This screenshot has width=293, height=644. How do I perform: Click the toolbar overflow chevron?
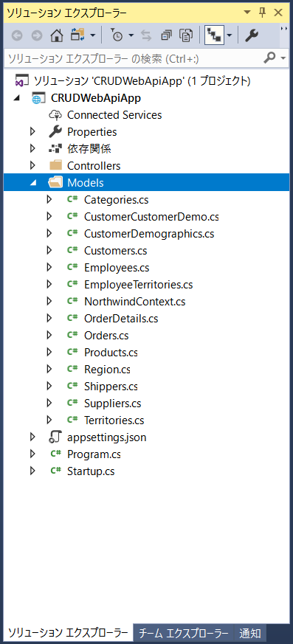coord(283,29)
